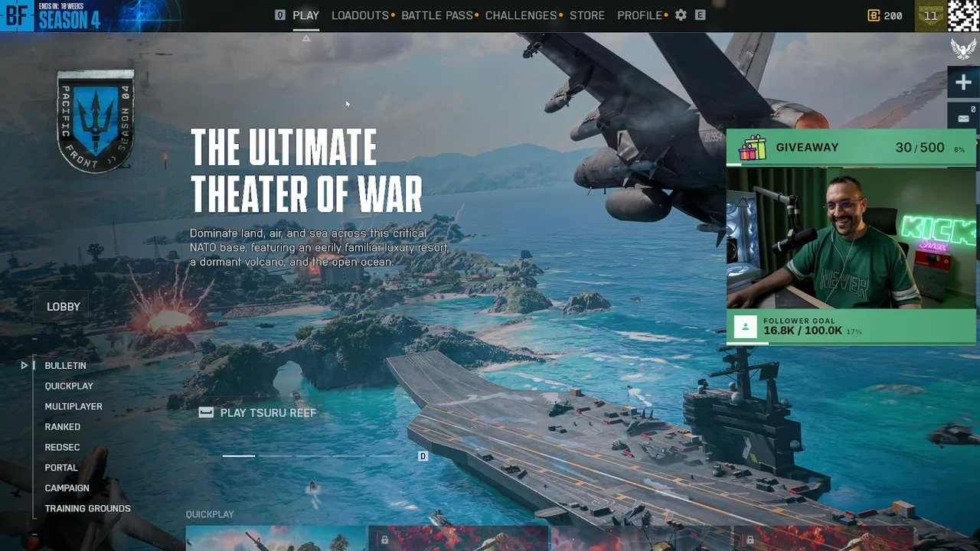This screenshot has width=980, height=551.
Task: Choose Multiplayer from the side menu
Action: (x=73, y=406)
